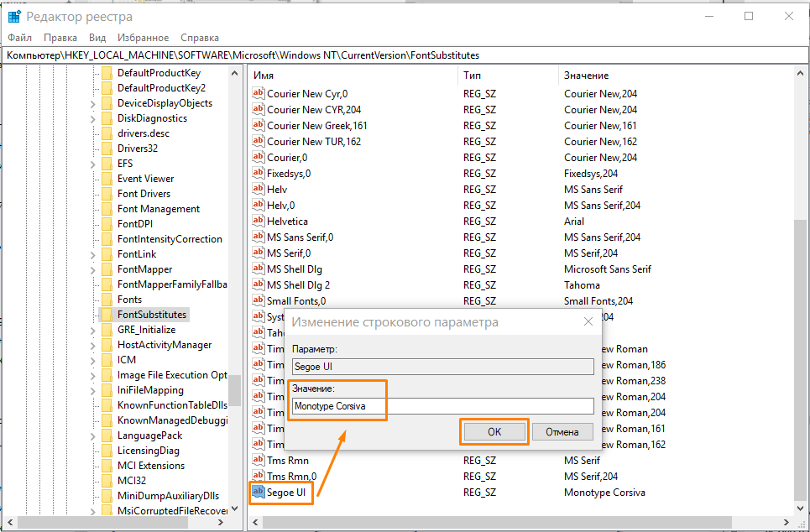Click the string icon of Small Fonts,0
This screenshot has width=810, height=532.
(259, 300)
